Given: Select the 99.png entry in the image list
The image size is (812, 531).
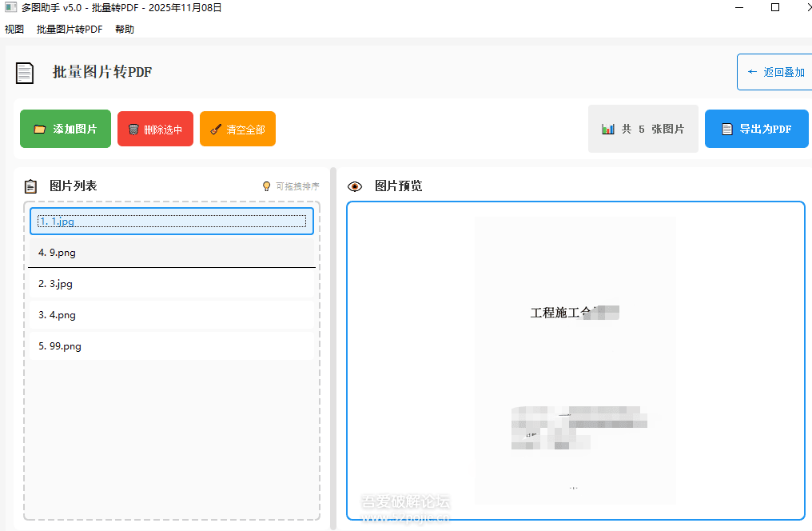Looking at the screenshot, I should pyautogui.click(x=171, y=345).
